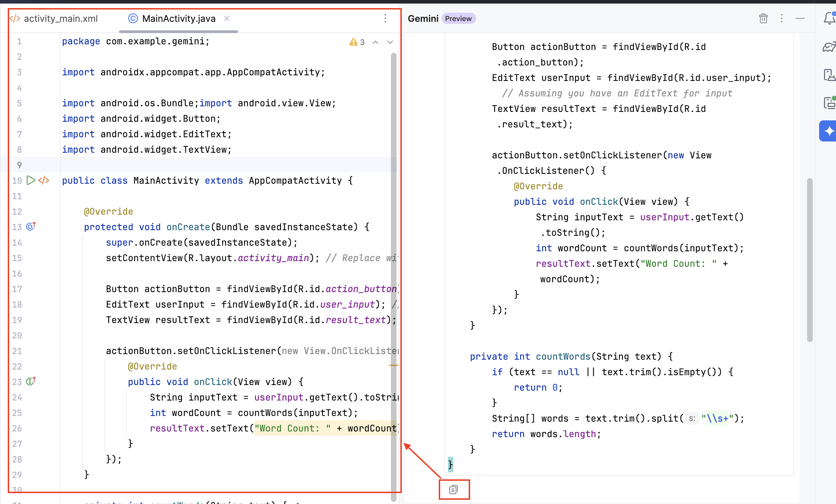Click the Run gutter icon beside MainActivity
Screen dimensions: 836x504
[31, 181]
